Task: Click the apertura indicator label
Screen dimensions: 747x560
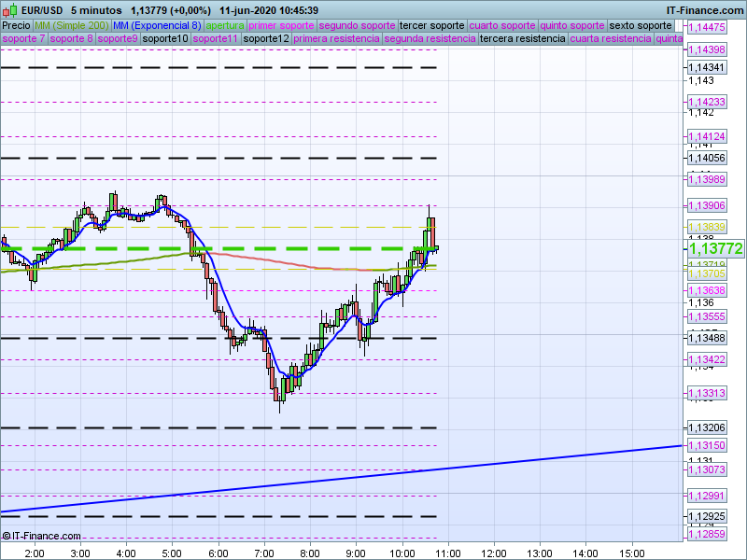Action: click(x=225, y=25)
